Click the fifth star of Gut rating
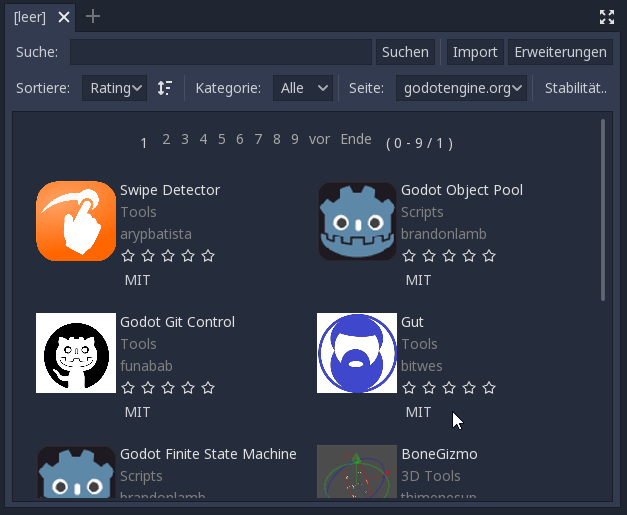This screenshot has height=515, width=627. point(489,387)
